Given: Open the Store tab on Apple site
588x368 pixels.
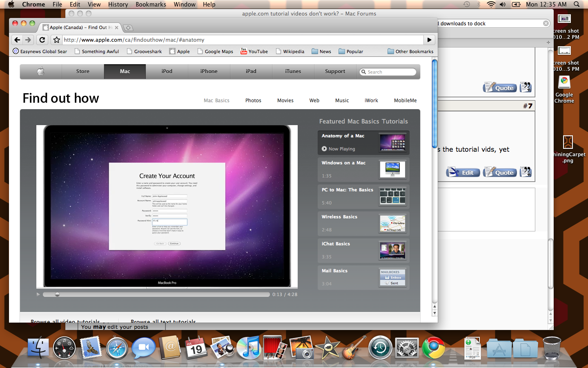Looking at the screenshot, I should pyautogui.click(x=82, y=71).
